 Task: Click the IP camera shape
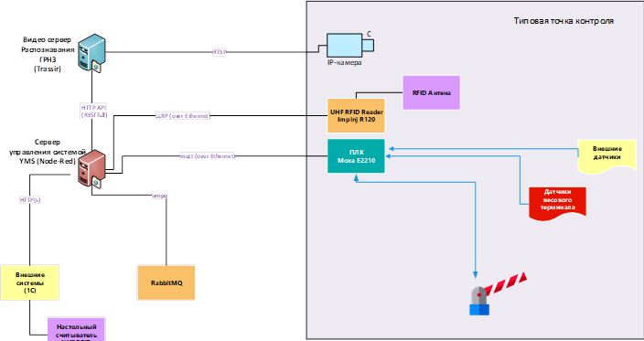tap(350, 46)
